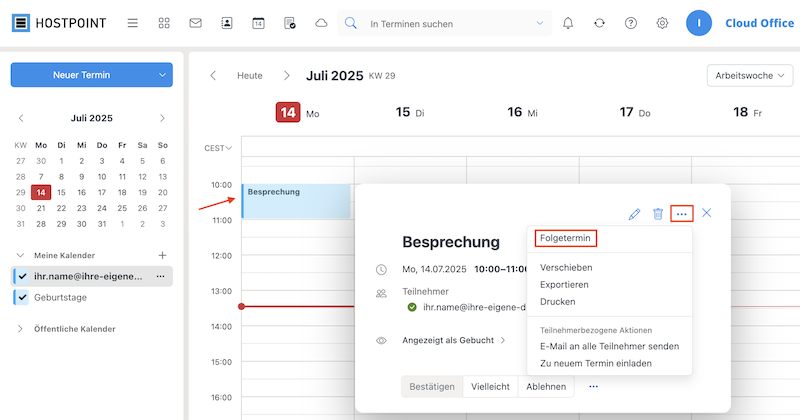Open the Drive cloud icon
Viewport: 800px width, 420px height.
click(x=321, y=23)
